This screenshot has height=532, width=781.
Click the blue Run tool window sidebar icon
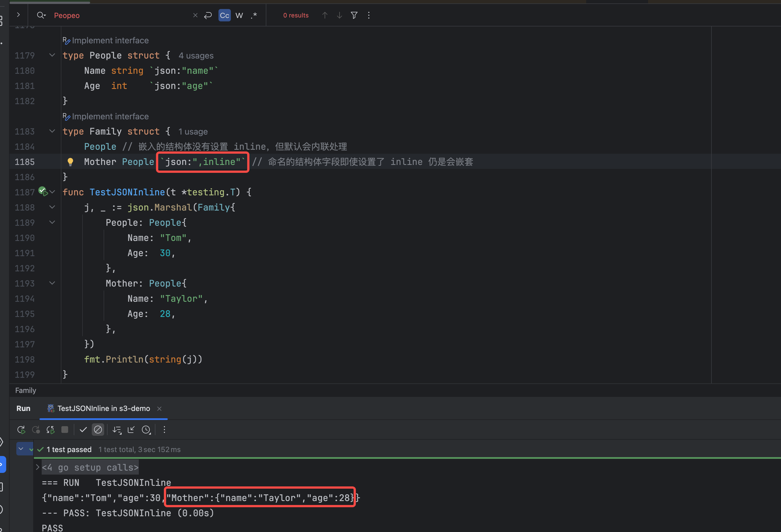coord(3,464)
